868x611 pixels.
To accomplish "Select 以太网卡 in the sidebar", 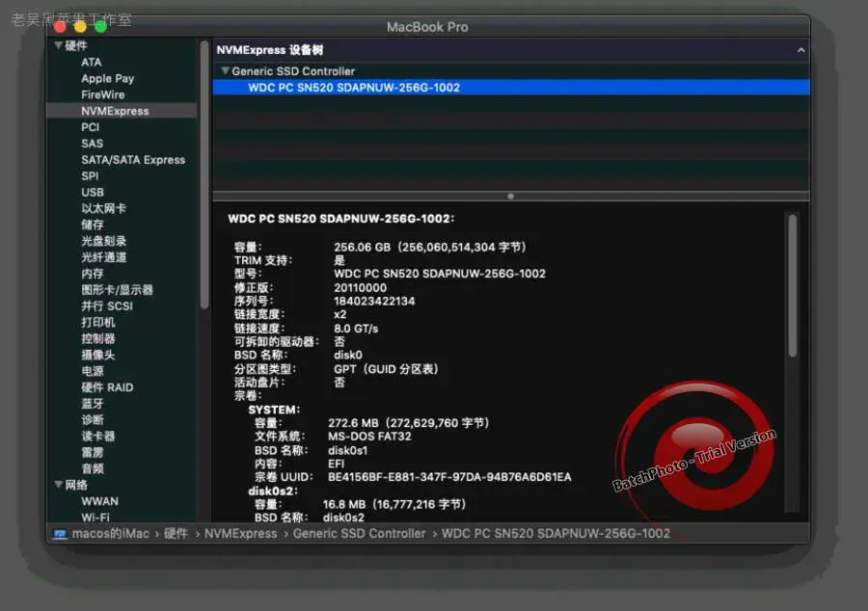I will click(x=103, y=208).
